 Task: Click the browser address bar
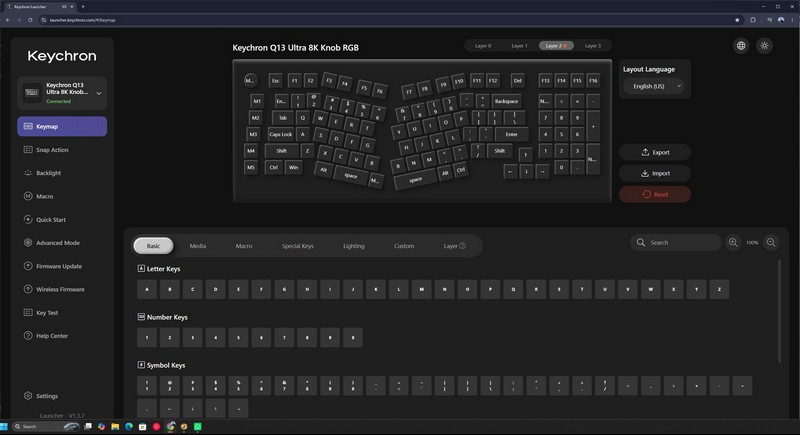(385, 20)
